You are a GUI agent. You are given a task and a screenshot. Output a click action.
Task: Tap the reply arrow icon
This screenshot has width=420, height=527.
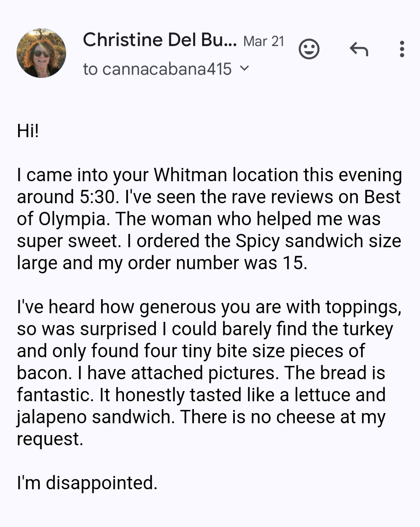pyautogui.click(x=359, y=50)
